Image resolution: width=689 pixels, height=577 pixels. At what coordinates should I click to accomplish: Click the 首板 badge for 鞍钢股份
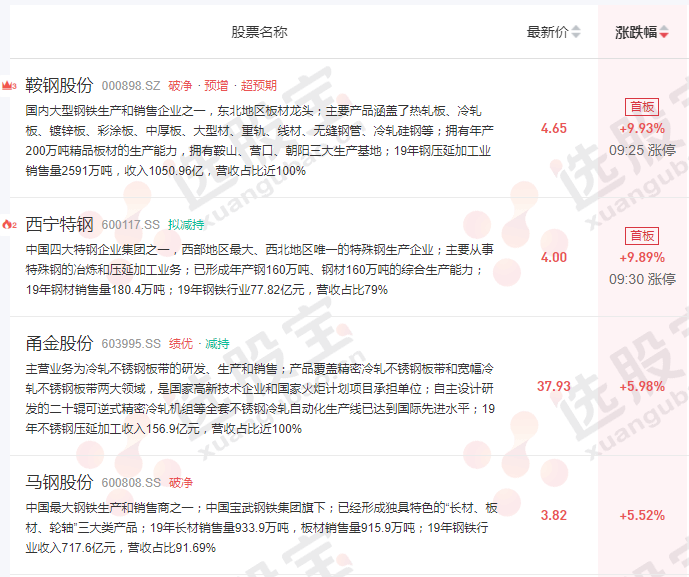[x=642, y=107]
